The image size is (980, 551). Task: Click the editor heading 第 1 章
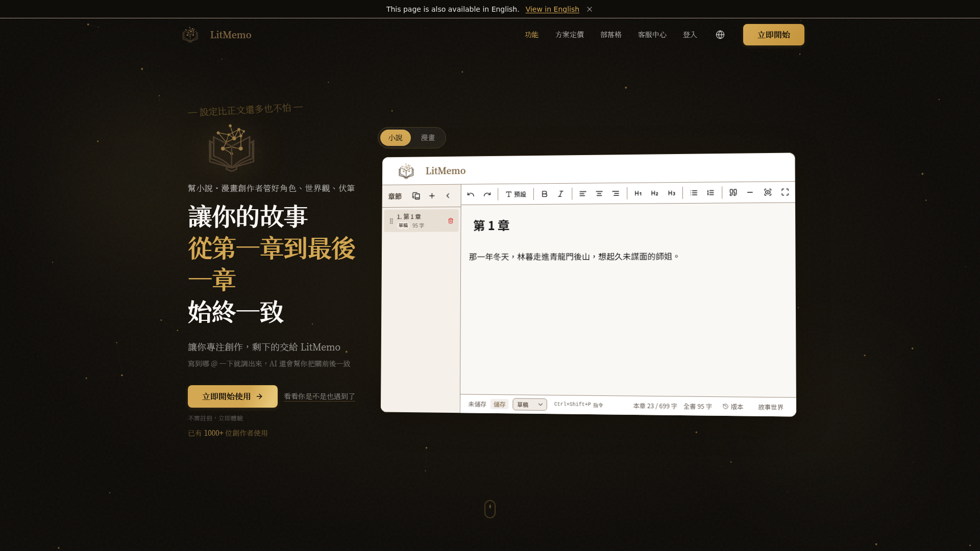[492, 226]
